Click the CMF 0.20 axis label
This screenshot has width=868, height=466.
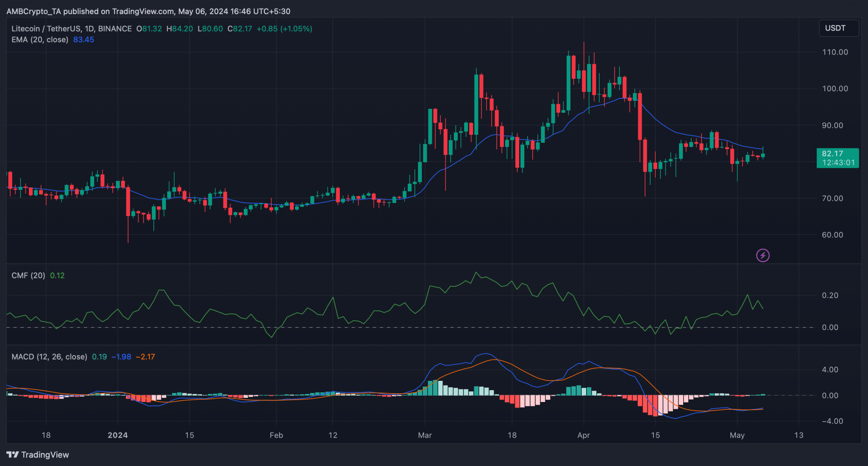pyautogui.click(x=830, y=295)
